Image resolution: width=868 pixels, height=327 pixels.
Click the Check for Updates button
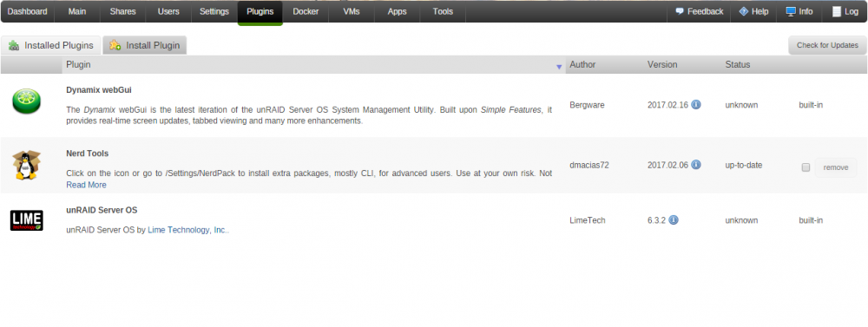pos(827,45)
